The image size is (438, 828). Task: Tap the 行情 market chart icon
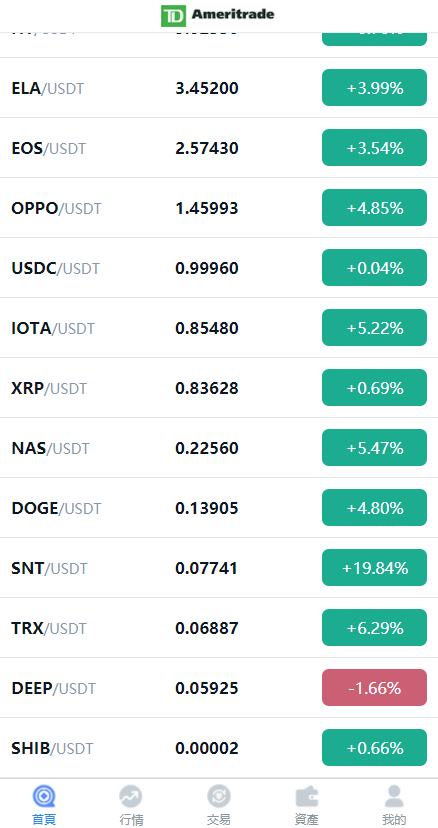pos(131,796)
